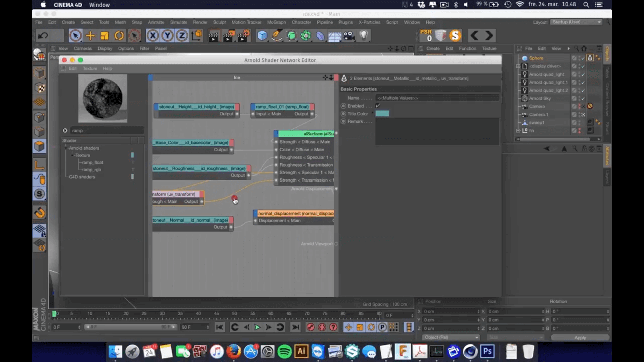644x362 pixels.
Task: Clear the ramp search field
Action: 65,130
